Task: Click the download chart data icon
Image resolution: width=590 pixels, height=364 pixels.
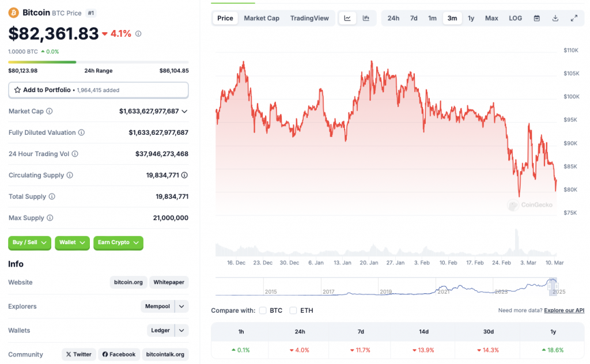Action: [x=555, y=18]
